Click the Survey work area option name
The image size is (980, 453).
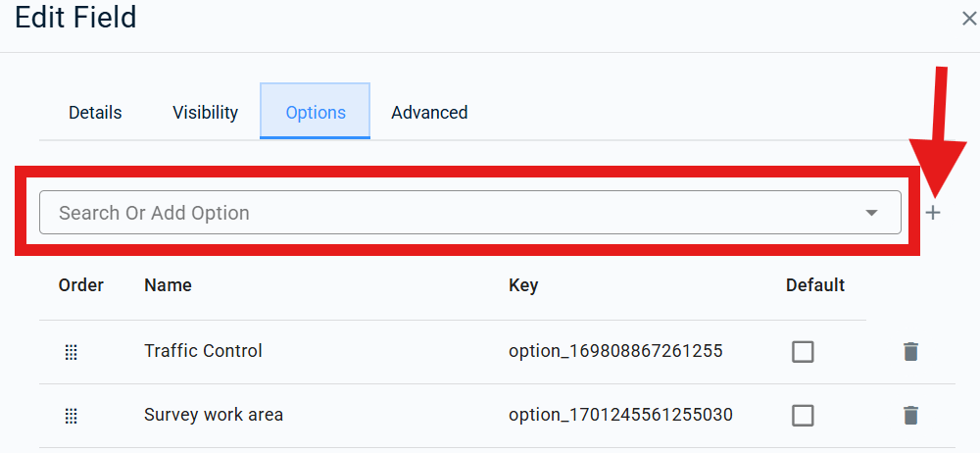pos(214,415)
